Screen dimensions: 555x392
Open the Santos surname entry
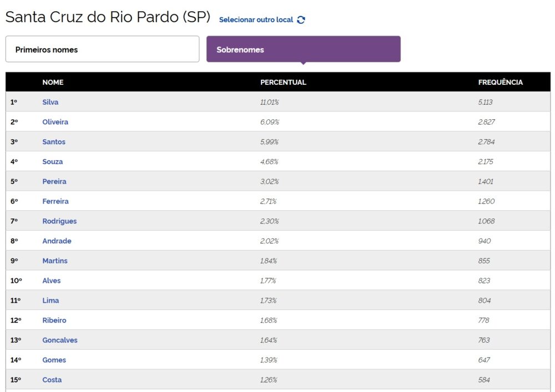click(54, 142)
